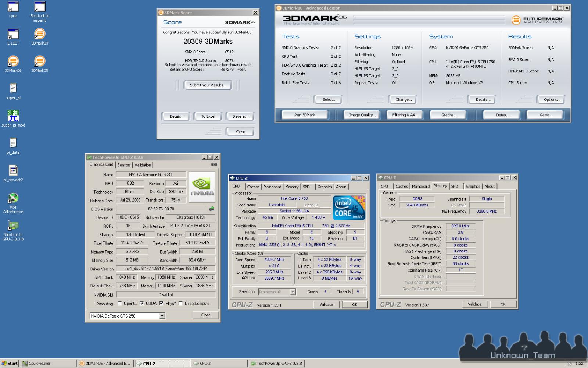Click Run 3DMark button
The height and width of the screenshot is (368, 588).
point(304,115)
